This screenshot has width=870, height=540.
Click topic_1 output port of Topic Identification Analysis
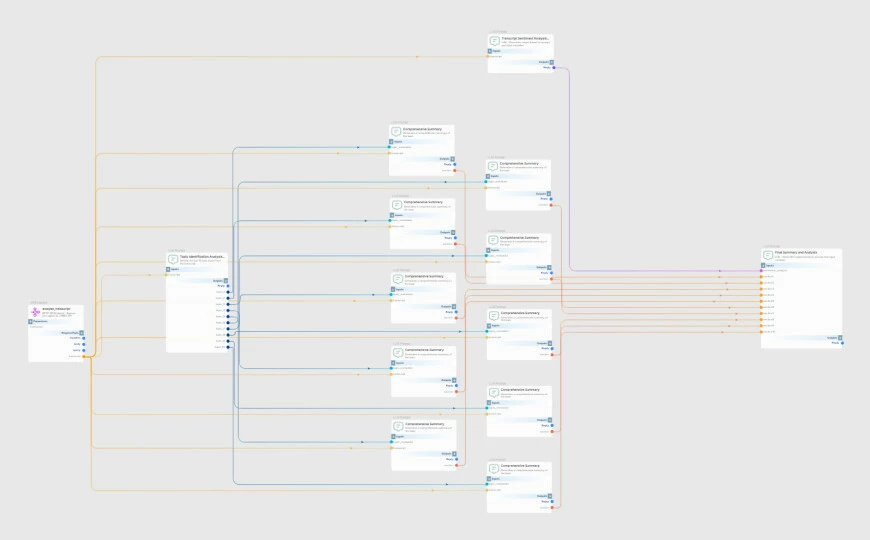click(x=228, y=292)
